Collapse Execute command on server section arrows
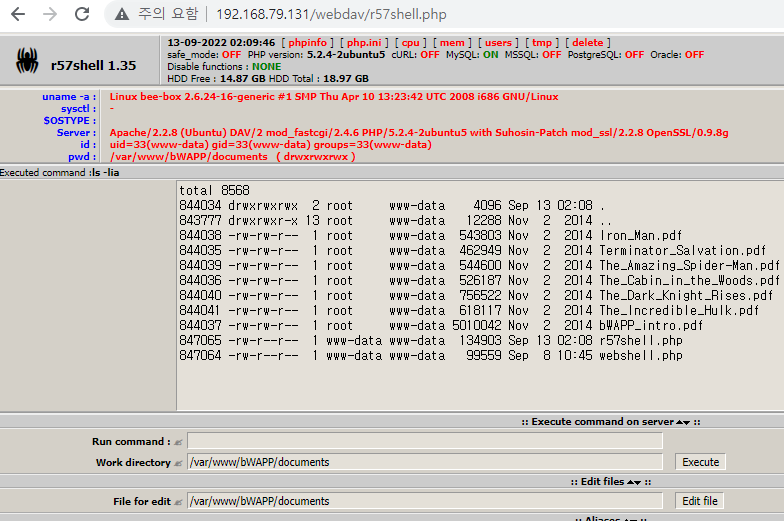The width and height of the screenshot is (784, 521). [683, 422]
